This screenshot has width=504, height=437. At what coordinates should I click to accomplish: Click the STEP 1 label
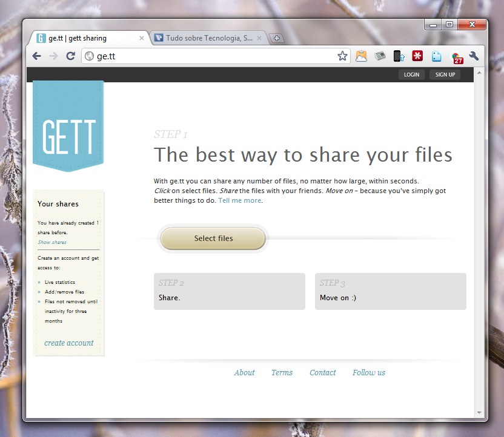(170, 134)
